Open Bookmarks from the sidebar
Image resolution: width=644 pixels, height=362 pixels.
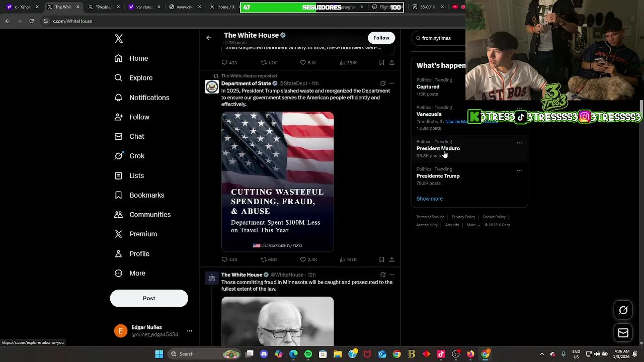coord(139,195)
